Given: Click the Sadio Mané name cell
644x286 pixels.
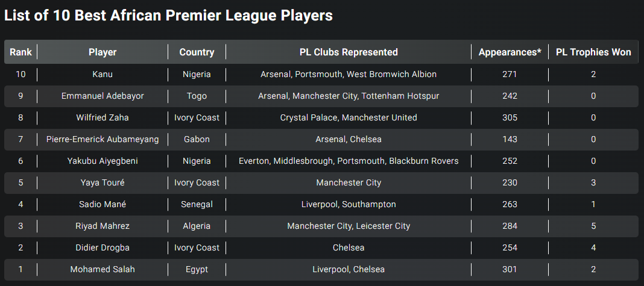Looking at the screenshot, I should pos(103,204).
